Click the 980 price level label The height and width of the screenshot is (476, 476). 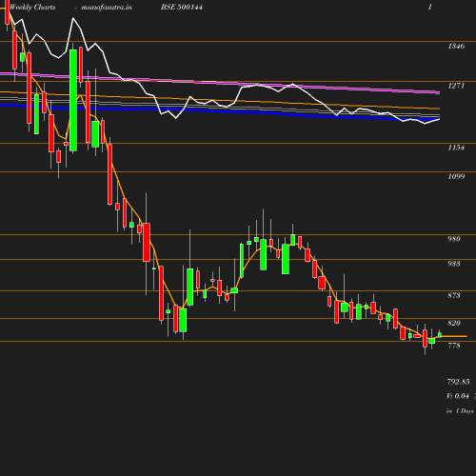454,239
